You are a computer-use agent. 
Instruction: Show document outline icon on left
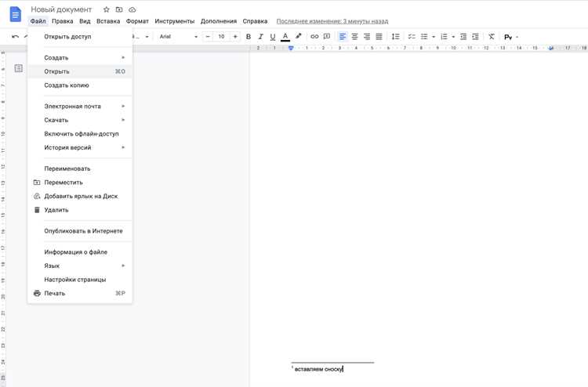pyautogui.click(x=18, y=68)
